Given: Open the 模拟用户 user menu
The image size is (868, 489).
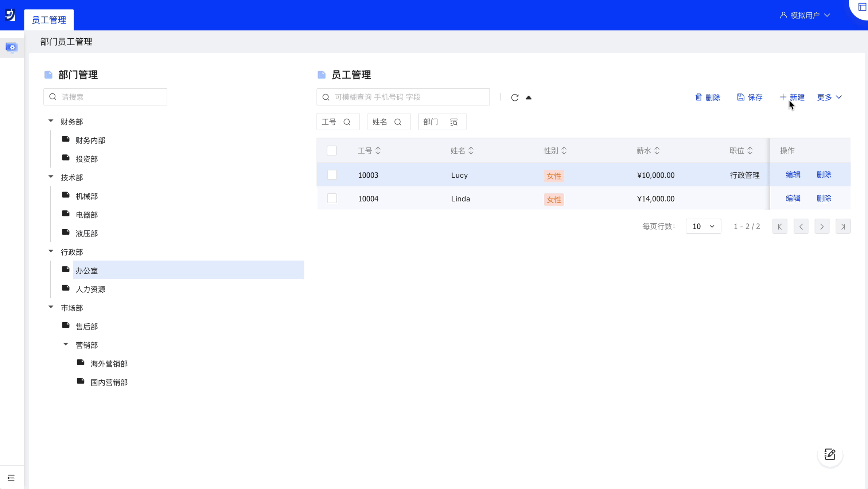Looking at the screenshot, I should pyautogui.click(x=805, y=15).
